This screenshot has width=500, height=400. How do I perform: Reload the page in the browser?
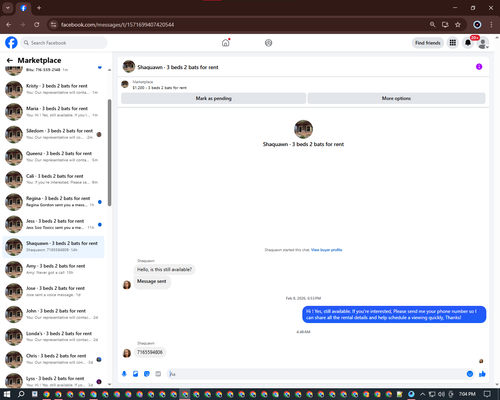[37, 25]
